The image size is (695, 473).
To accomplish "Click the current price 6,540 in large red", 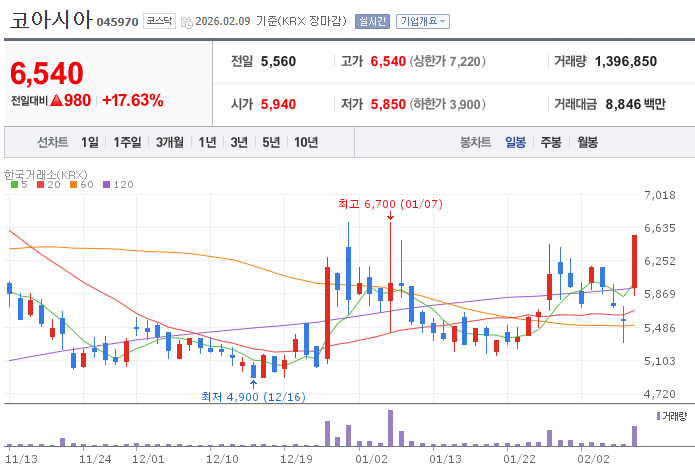I will tap(47, 74).
